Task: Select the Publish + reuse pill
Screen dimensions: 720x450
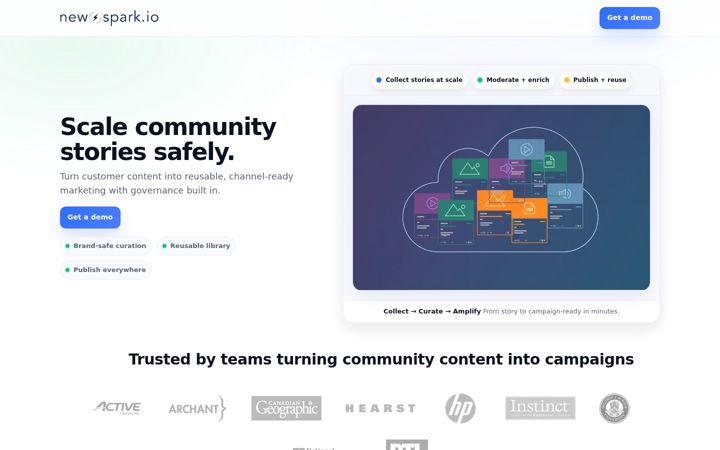Action: 595,80
